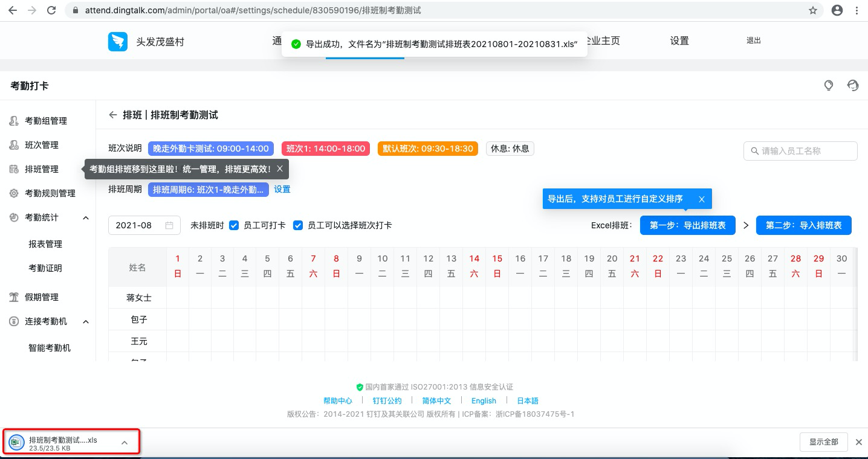Open the 设置 menu in the top bar

click(679, 41)
